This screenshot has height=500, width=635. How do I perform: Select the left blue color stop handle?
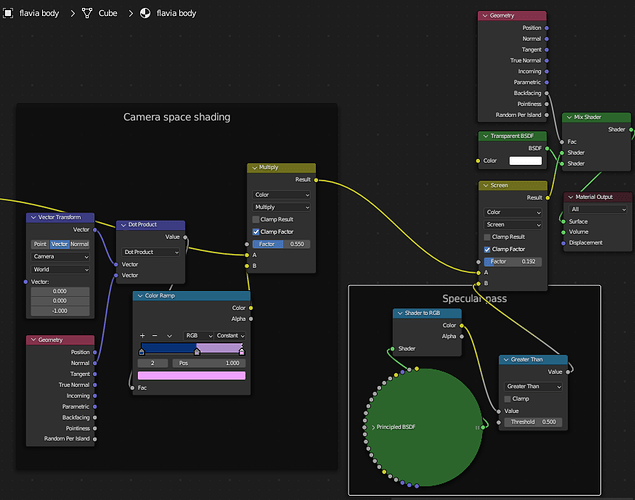pos(141,351)
